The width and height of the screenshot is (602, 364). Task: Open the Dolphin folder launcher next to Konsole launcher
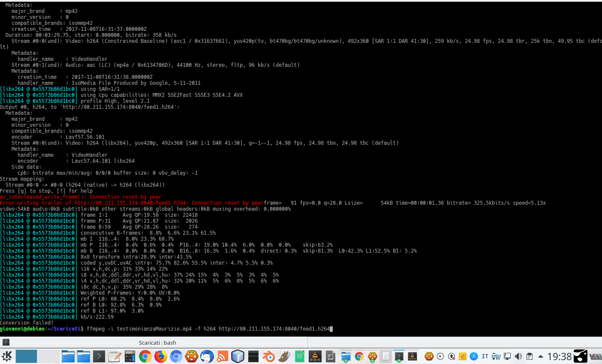[84, 356]
